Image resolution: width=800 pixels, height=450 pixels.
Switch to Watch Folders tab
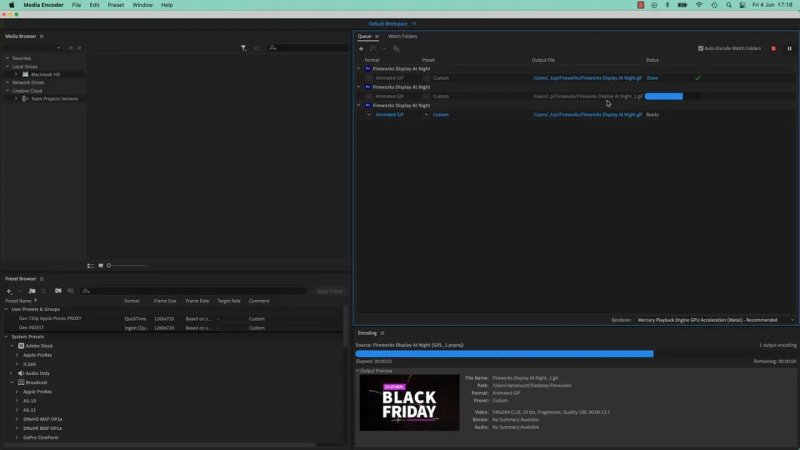403,36
